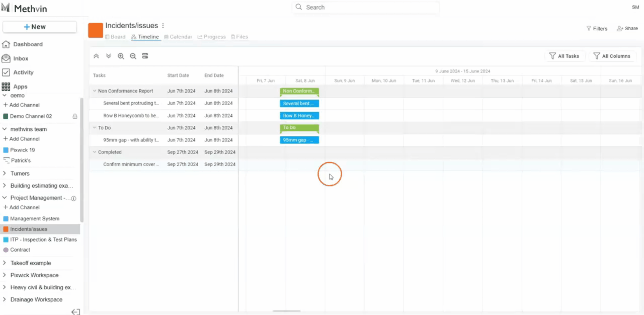Open the Inbox from sidebar
Viewport: 644px width, 315px height.
[20, 58]
